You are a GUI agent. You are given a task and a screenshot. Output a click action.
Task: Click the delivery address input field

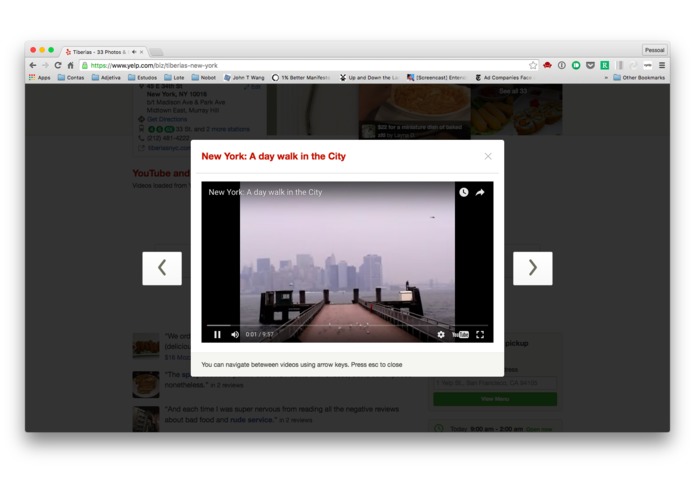click(495, 383)
